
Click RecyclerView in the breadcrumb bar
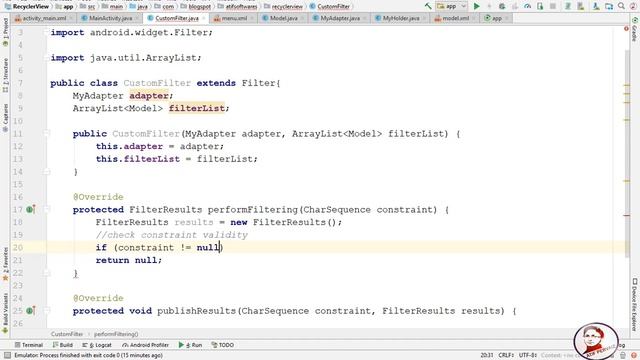click(x=27, y=7)
